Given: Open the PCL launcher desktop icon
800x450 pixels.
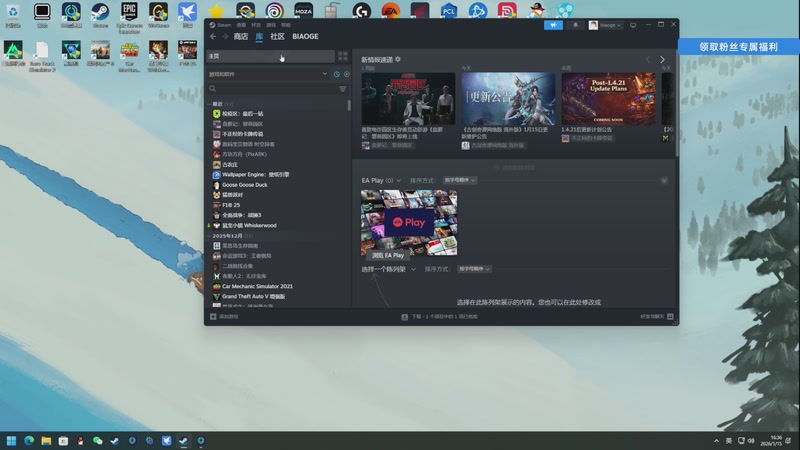Looking at the screenshot, I should pyautogui.click(x=448, y=10).
